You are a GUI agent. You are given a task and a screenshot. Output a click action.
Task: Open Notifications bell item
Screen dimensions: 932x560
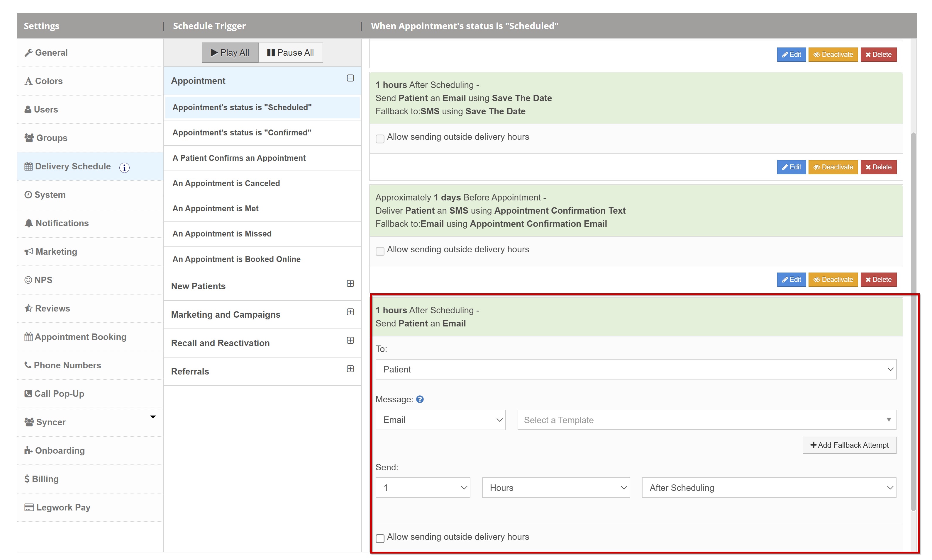(x=90, y=223)
